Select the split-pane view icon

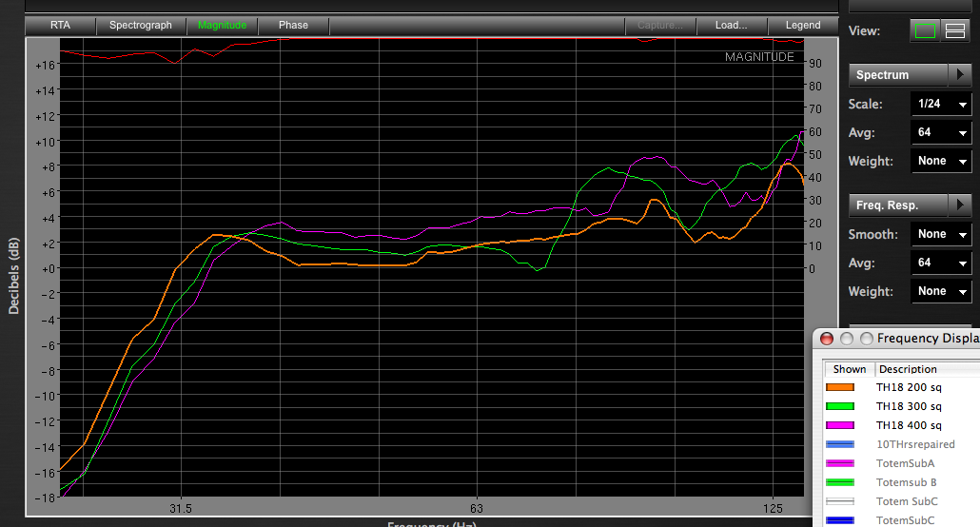955,30
